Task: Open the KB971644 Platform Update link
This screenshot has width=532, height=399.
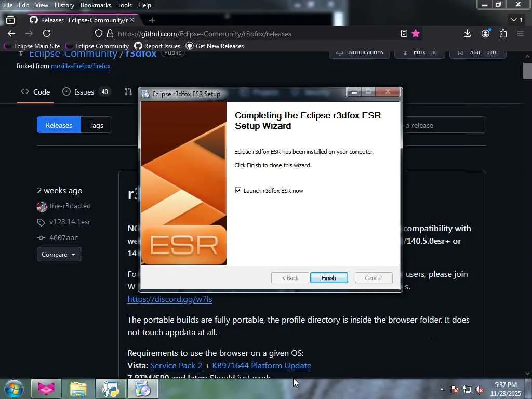Action: point(262,365)
